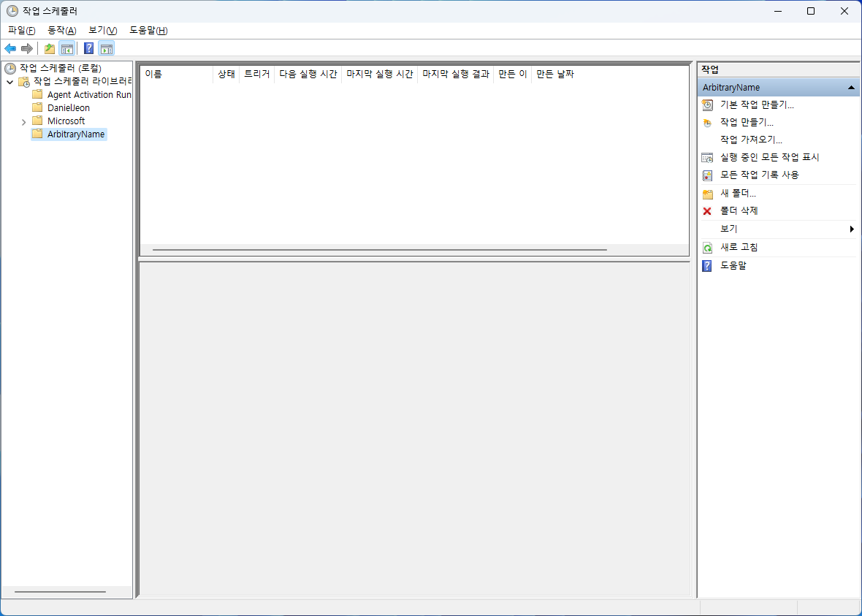Click the Back arrow toolbar icon
Screen dimensions: 862x616
point(10,48)
